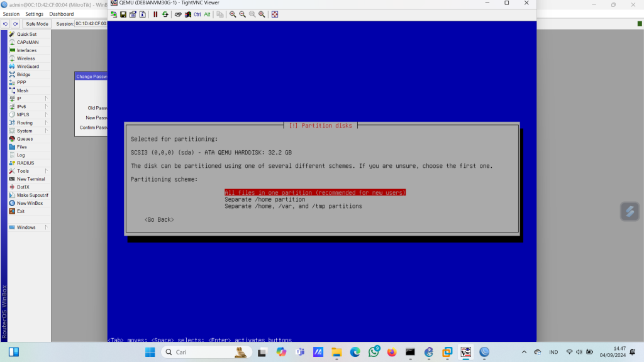Open New Terminal from WinBox sidebar
The image size is (644, 362).
click(30, 179)
